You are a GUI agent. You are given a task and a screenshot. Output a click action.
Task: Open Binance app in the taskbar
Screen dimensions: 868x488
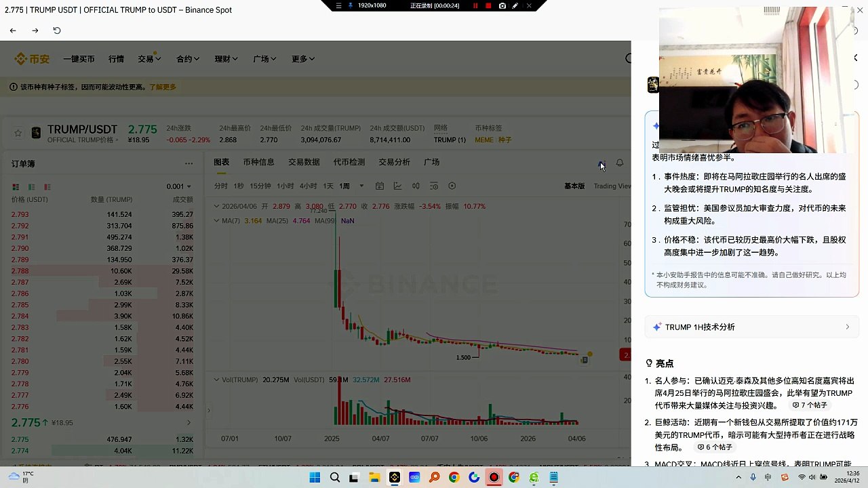(394, 477)
